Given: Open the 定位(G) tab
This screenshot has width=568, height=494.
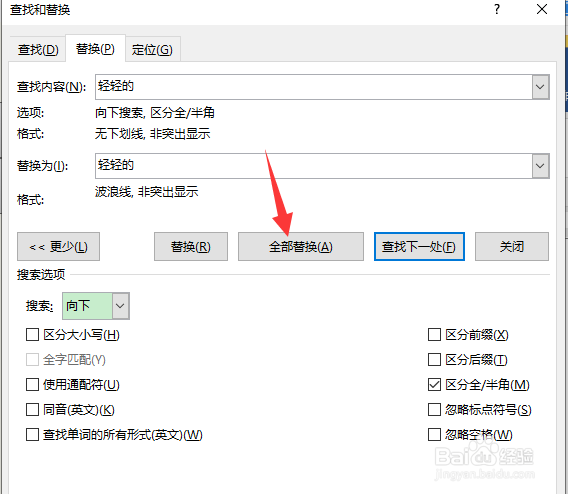Looking at the screenshot, I should point(153,50).
